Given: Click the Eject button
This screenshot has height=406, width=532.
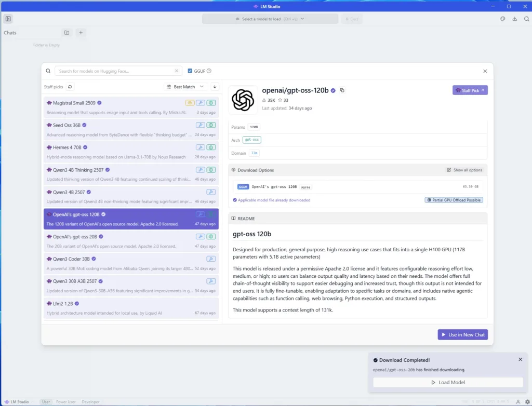Looking at the screenshot, I should point(352,19).
